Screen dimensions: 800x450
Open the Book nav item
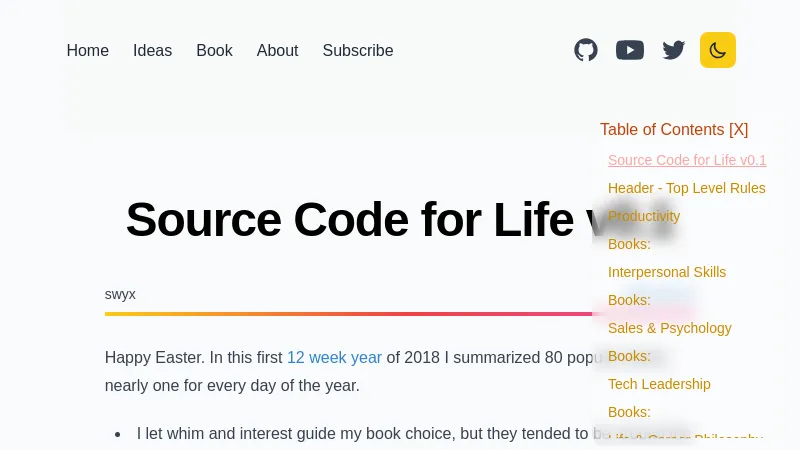(x=214, y=50)
